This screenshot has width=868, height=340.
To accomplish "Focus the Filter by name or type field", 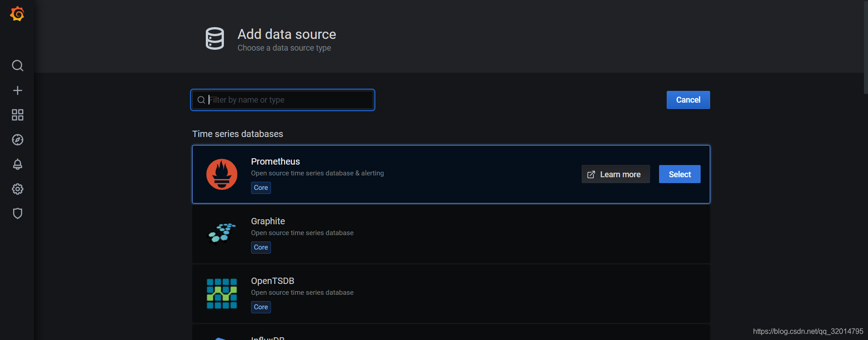I will 283,100.
